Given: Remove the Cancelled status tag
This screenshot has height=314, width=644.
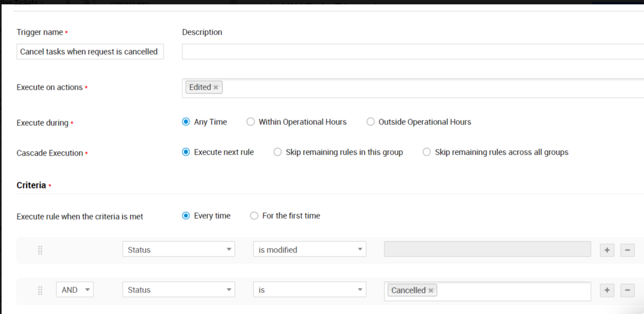Looking at the screenshot, I should [431, 291].
